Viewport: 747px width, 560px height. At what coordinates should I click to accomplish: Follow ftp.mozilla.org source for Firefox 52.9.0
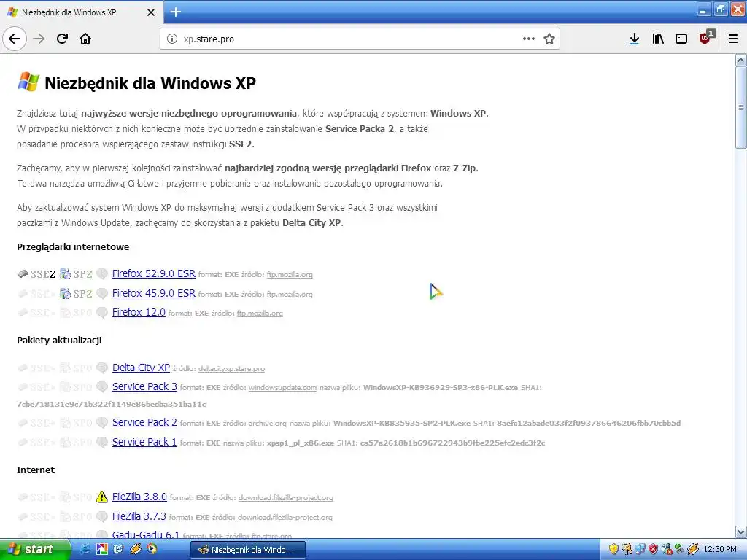click(290, 275)
